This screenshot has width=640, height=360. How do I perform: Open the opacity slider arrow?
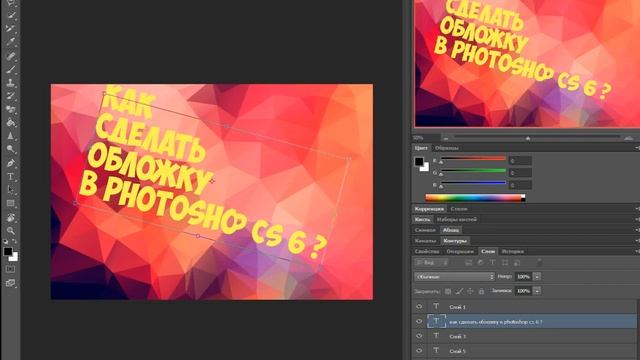point(537,277)
